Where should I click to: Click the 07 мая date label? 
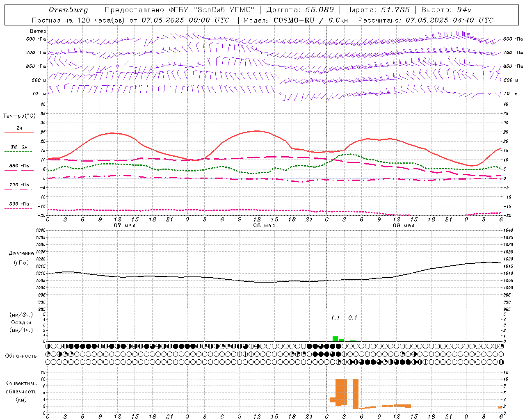(x=124, y=226)
